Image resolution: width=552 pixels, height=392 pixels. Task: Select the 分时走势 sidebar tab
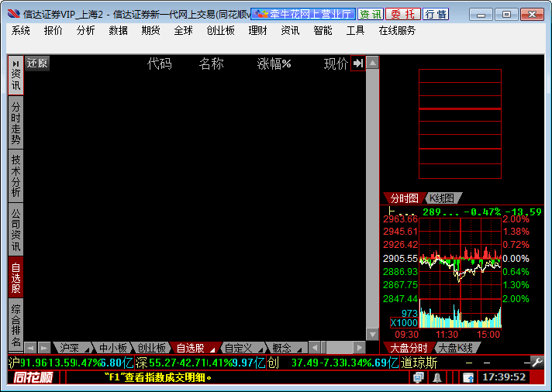(16, 122)
